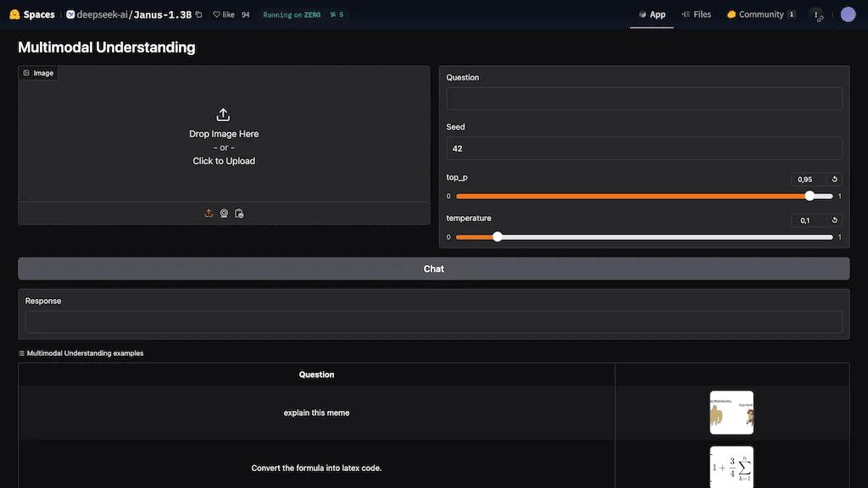
Task: Click the Chat button
Action: (433, 269)
